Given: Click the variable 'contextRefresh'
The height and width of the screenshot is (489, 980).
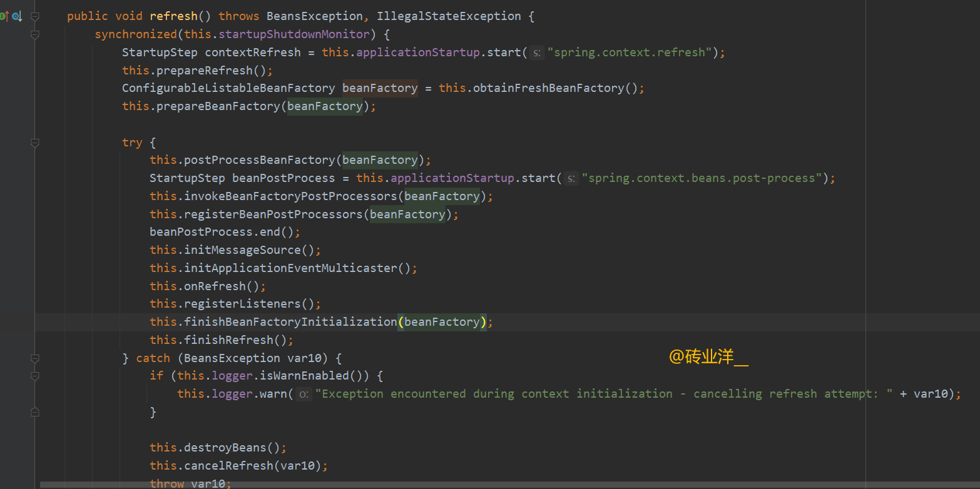Looking at the screenshot, I should tap(253, 53).
